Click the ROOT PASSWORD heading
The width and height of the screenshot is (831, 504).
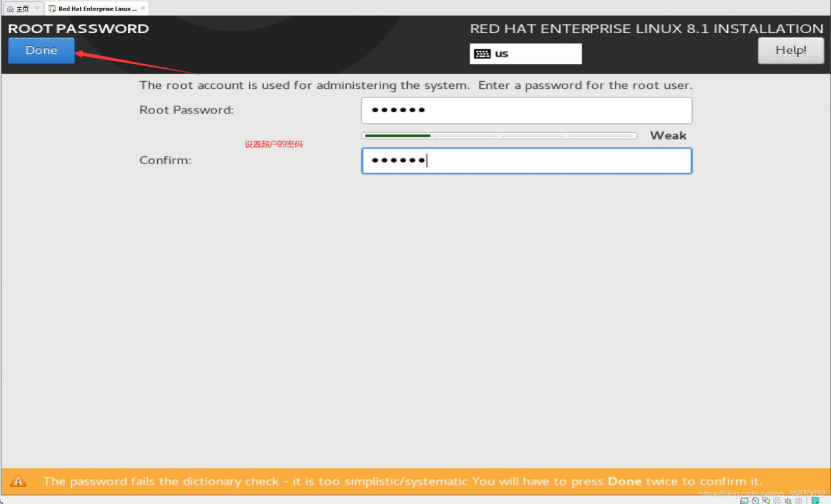click(x=79, y=29)
